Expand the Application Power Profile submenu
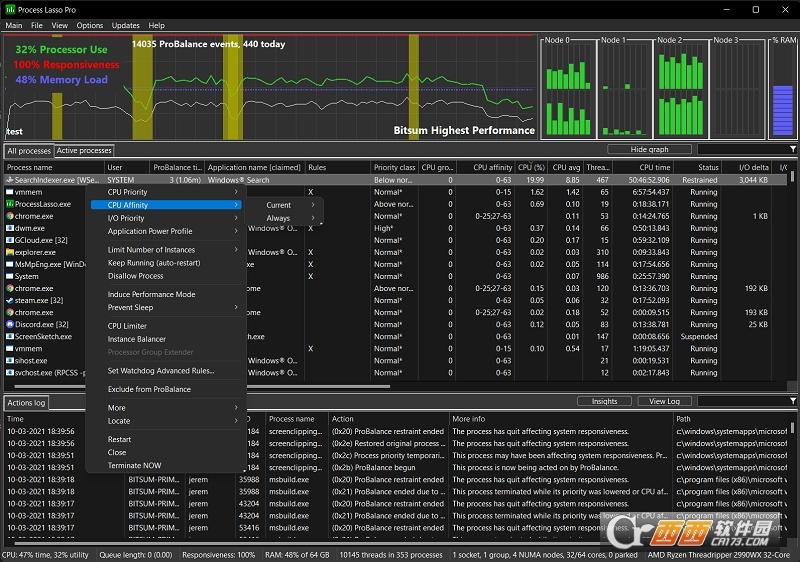800x562 pixels. pyautogui.click(x=166, y=231)
